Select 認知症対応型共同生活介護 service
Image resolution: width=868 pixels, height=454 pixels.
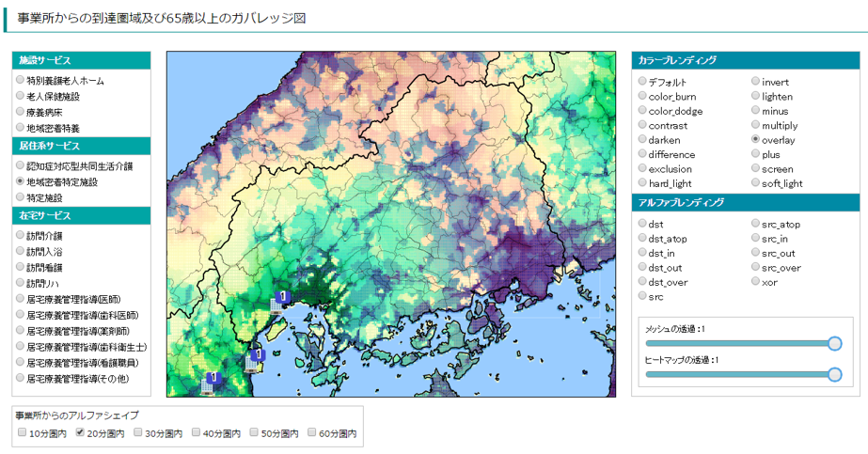[x=20, y=166]
